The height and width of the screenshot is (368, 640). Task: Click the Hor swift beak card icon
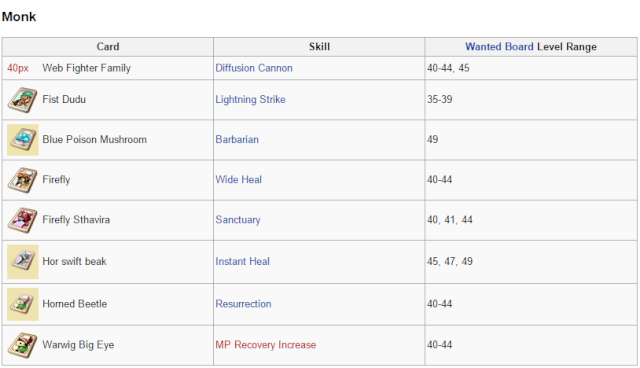pyautogui.click(x=22, y=262)
